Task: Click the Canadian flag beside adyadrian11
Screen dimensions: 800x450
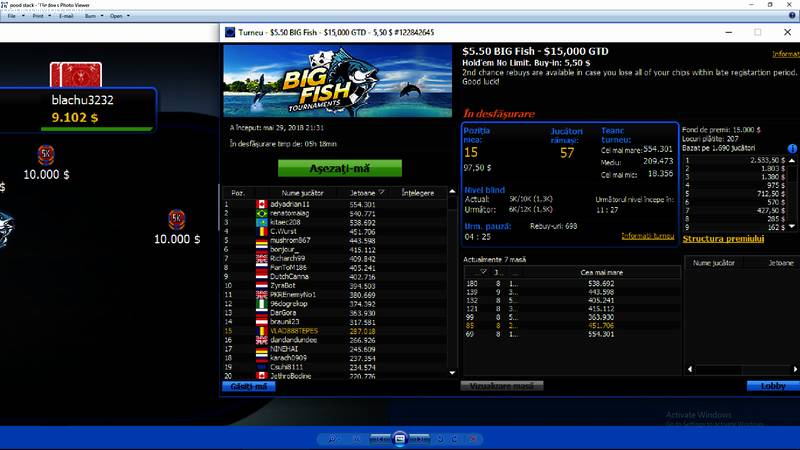Action: [x=262, y=204]
